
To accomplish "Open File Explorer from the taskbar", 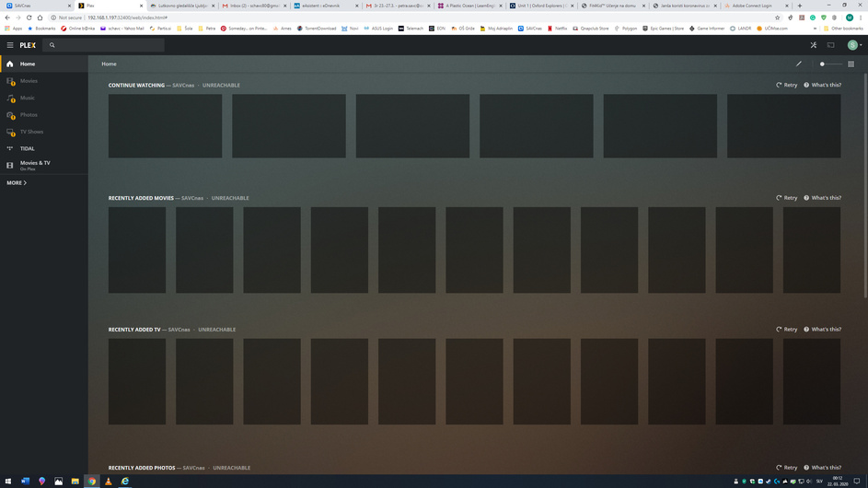I will [75, 482].
